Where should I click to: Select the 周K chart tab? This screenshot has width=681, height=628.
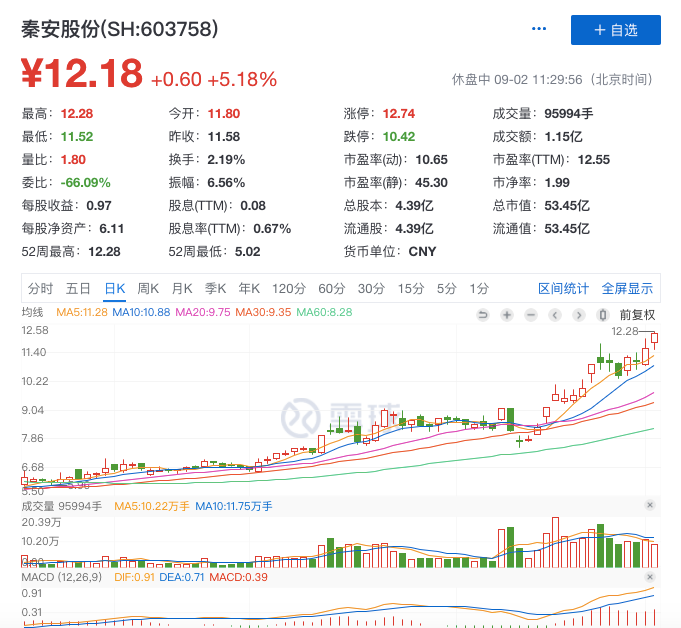148,288
